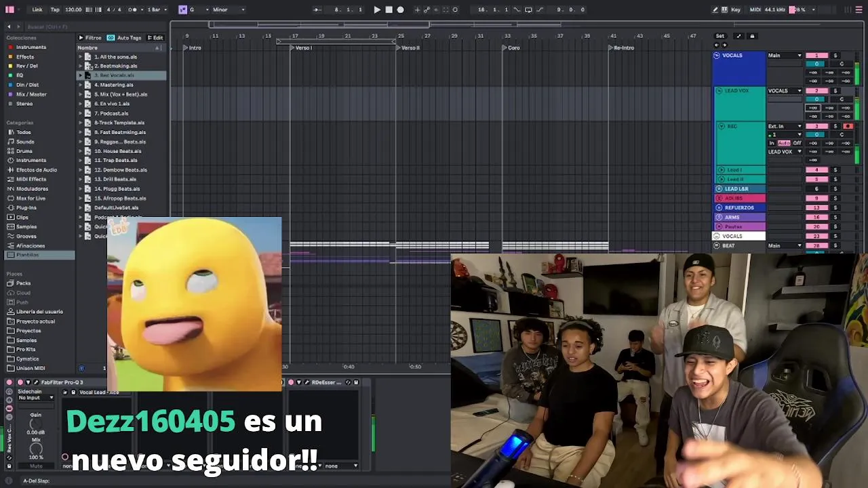Enable Draw Mode pencil icon
This screenshot has height=488, width=868.
tap(715, 9)
